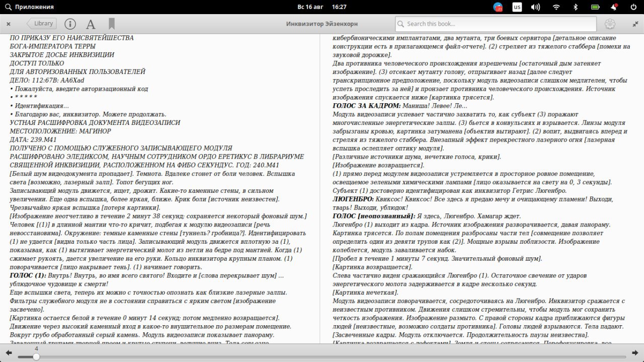Screen dimensions: 644x362
Task: Open the Wi-Fi network indicator
Action: tap(556, 7)
